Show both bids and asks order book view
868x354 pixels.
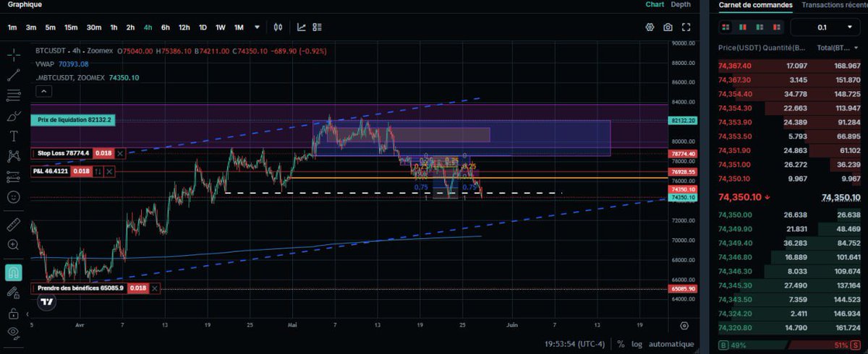[726, 27]
